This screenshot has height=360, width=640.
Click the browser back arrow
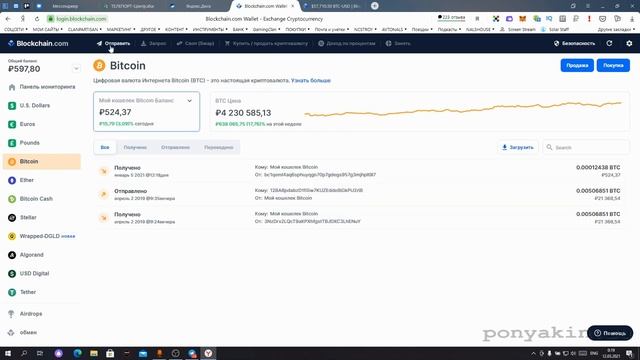coord(8,19)
